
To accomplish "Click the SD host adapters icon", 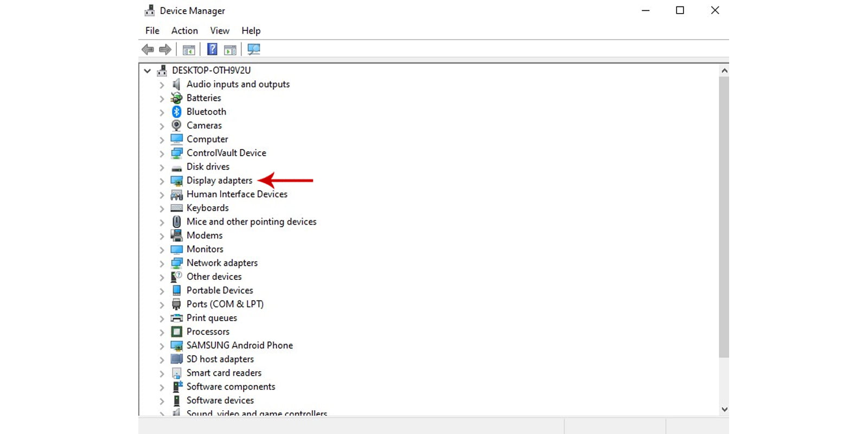I will click(x=176, y=359).
